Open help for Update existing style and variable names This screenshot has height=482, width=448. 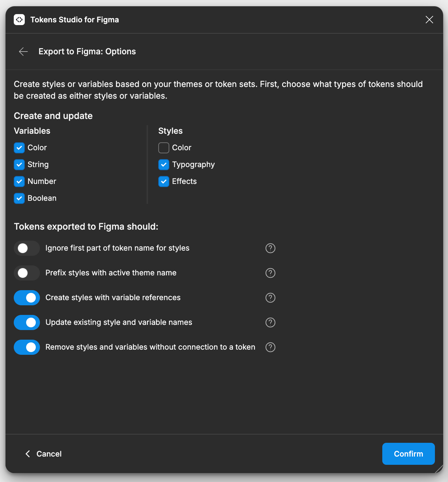click(x=270, y=322)
